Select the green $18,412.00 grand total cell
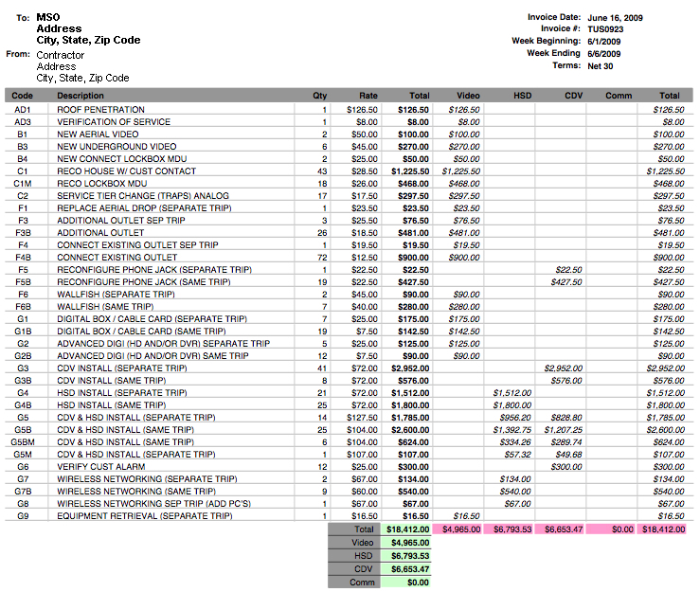The height and width of the screenshot is (592, 700). pyautogui.click(x=407, y=529)
